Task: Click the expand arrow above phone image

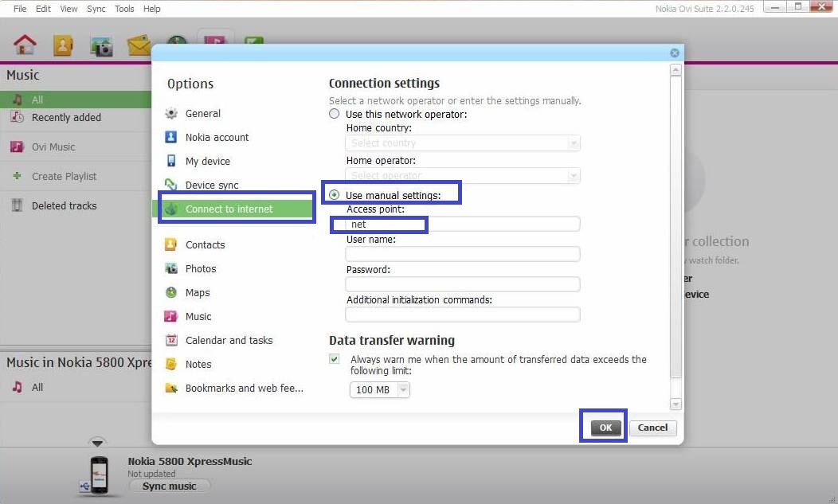Action: click(x=97, y=443)
